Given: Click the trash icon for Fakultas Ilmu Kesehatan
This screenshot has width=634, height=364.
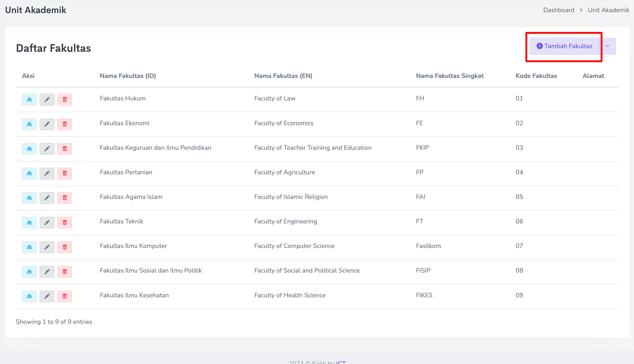Looking at the screenshot, I should [x=64, y=296].
